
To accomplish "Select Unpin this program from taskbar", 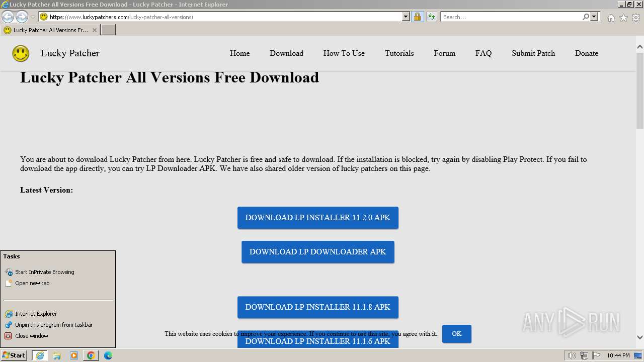I will click(x=54, y=325).
